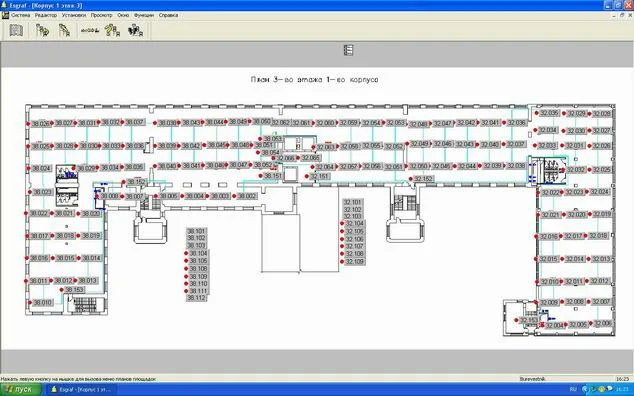
Task: Click the Esgraf taskbar button
Action: 81,390
